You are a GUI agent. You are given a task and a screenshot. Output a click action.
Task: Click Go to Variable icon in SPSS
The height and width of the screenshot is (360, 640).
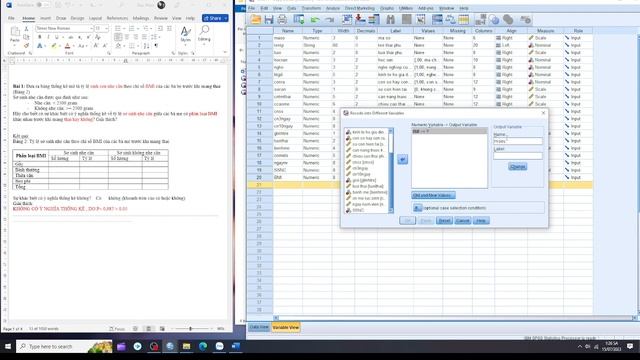point(360,19)
